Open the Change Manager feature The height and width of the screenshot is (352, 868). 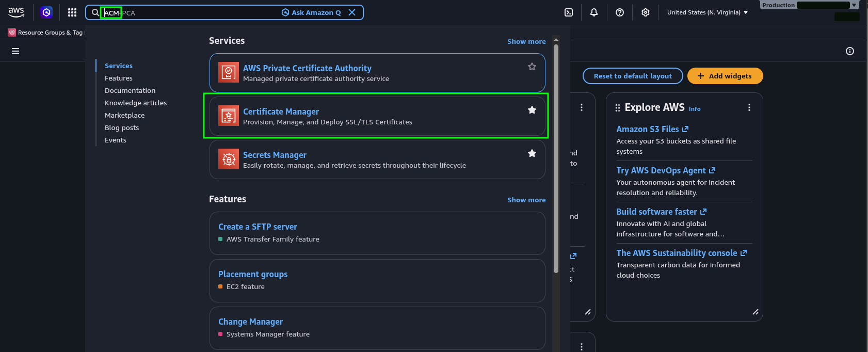(x=251, y=322)
